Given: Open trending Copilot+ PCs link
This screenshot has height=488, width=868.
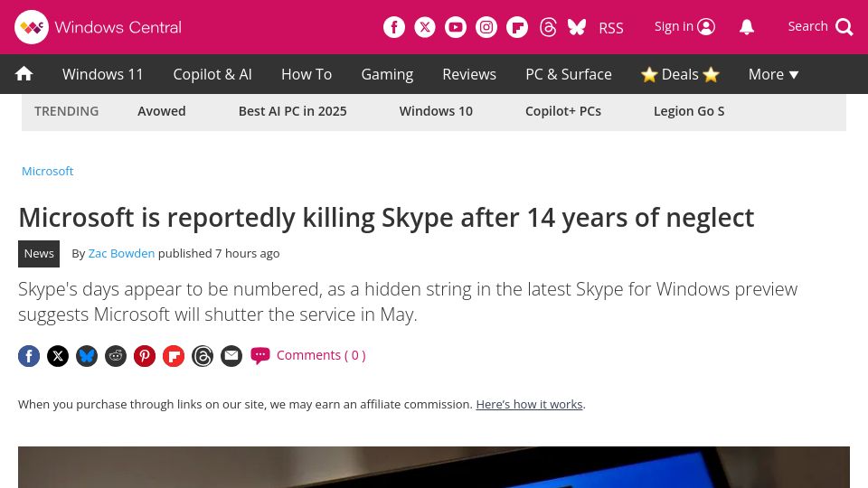Looking at the screenshot, I should click(x=563, y=111).
